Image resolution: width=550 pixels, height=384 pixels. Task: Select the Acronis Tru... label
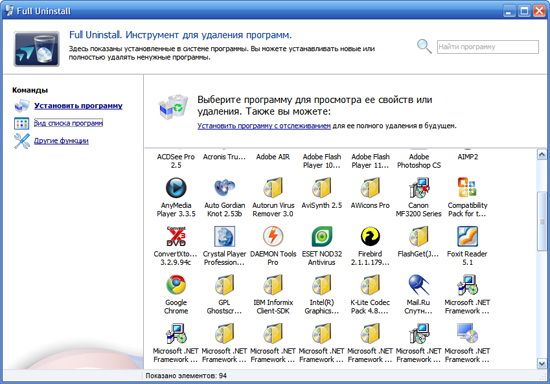[224, 157]
